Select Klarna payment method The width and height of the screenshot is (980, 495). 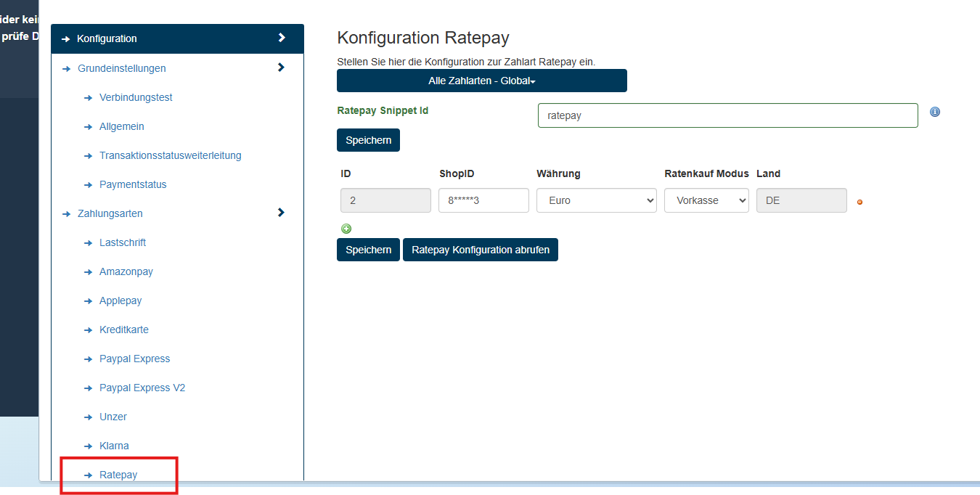(x=114, y=446)
